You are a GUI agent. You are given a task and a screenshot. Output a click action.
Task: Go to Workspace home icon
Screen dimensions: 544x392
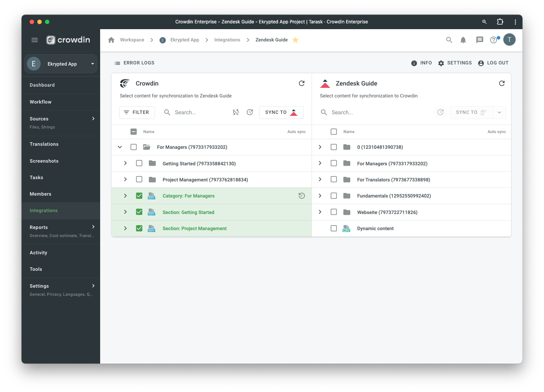pyautogui.click(x=111, y=40)
